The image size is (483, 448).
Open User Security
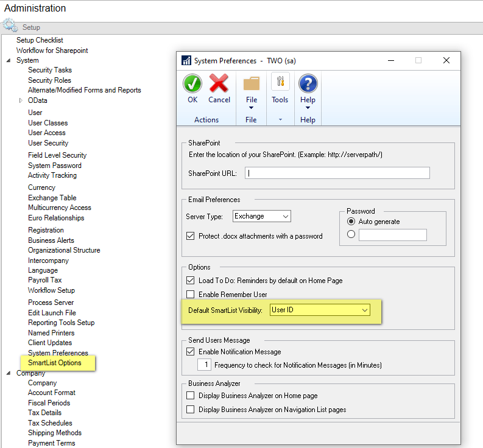[x=48, y=143]
